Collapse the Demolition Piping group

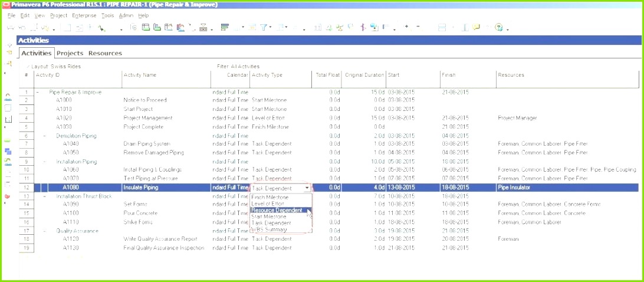[45, 136]
